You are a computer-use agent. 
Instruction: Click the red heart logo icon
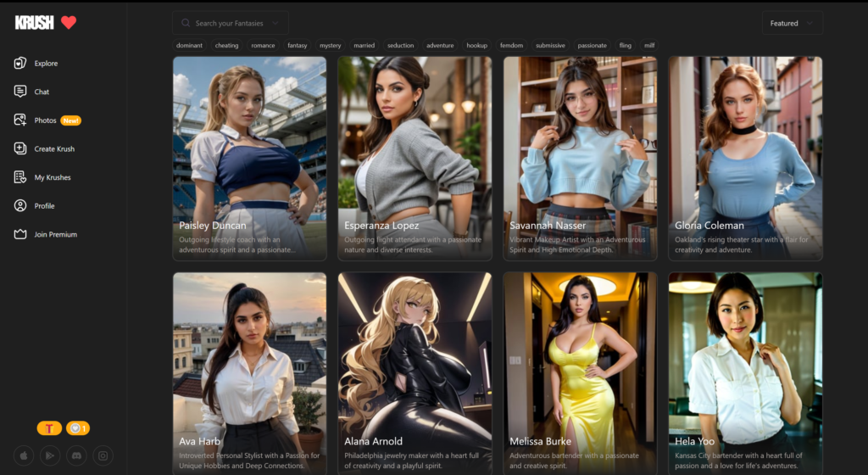69,23
